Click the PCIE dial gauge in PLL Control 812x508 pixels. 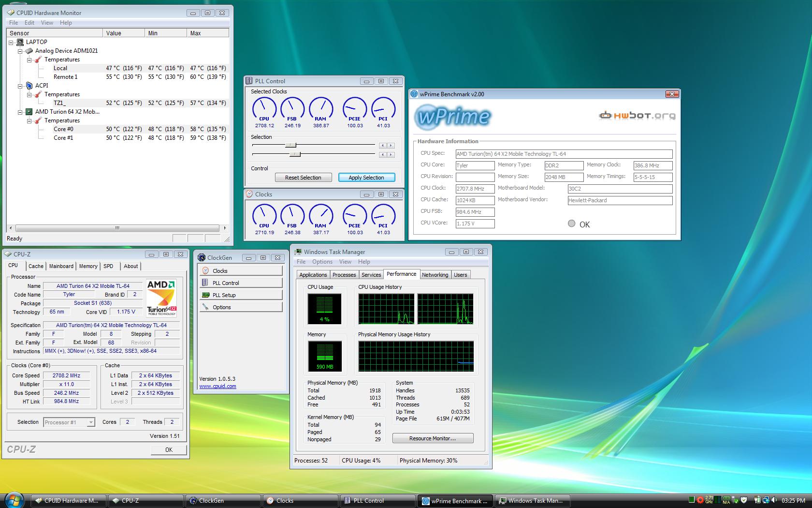(x=355, y=109)
